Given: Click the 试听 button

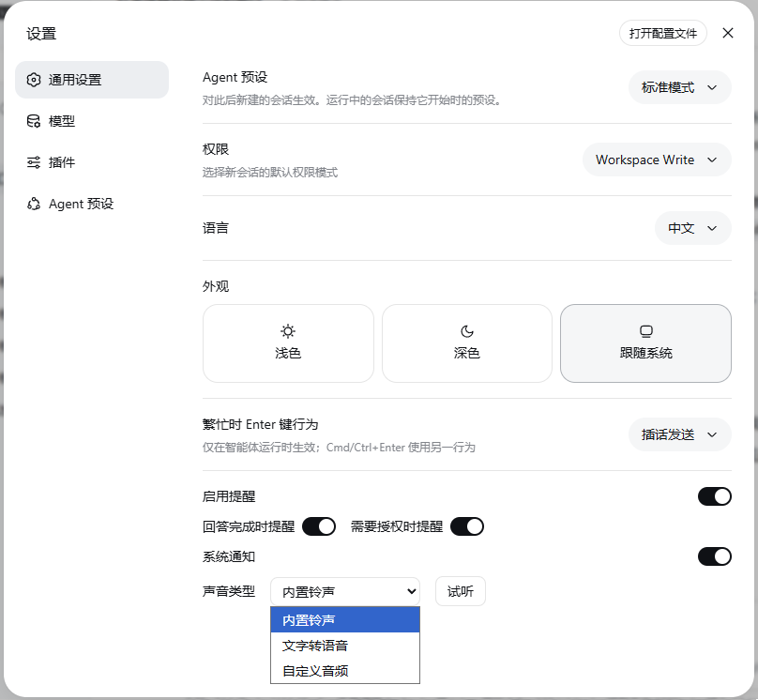Looking at the screenshot, I should pos(461,591).
